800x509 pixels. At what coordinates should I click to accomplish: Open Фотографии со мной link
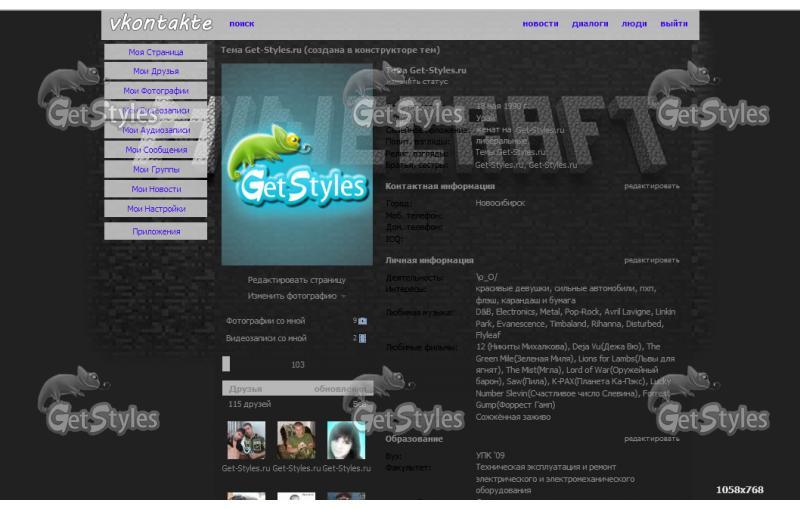tap(265, 321)
